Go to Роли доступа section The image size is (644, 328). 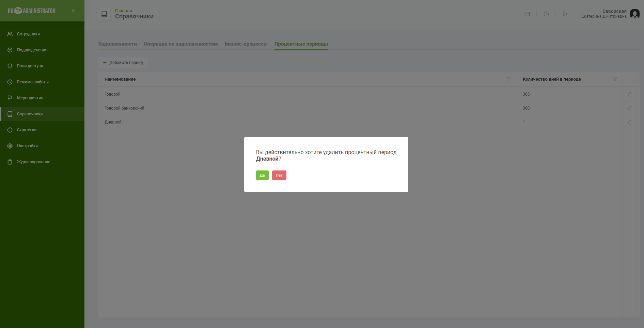click(30, 66)
